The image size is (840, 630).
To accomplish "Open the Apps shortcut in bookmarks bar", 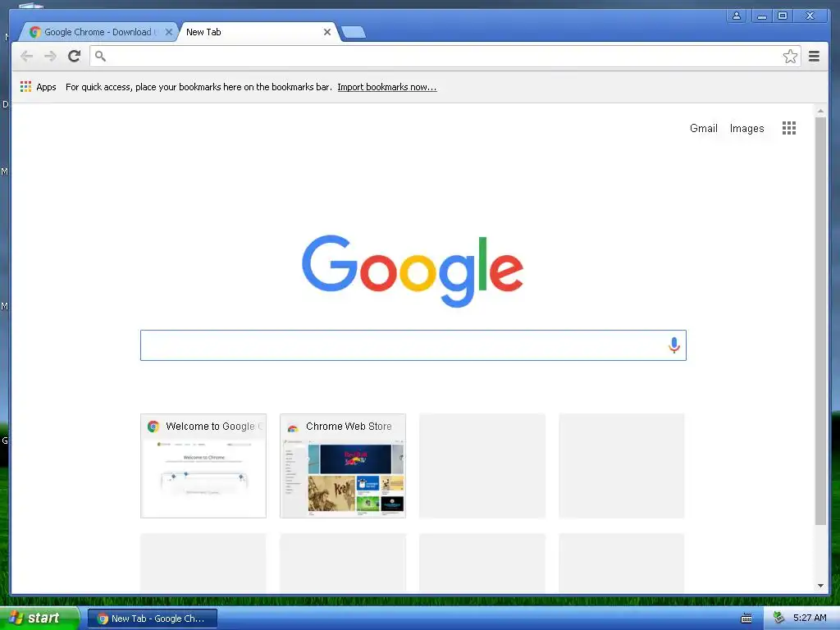I will [x=38, y=87].
